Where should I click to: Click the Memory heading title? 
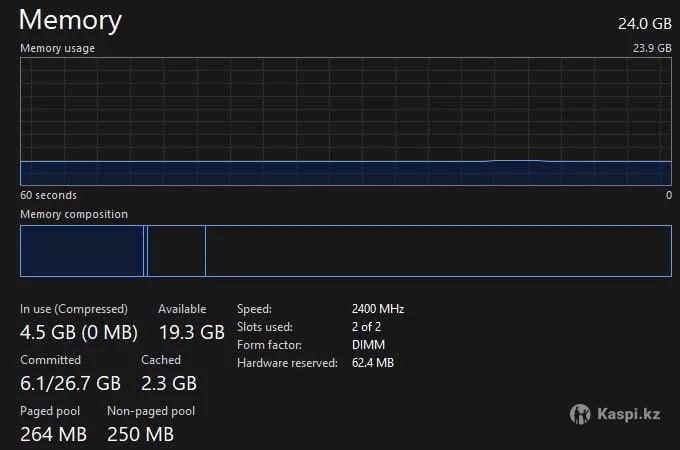pos(70,20)
